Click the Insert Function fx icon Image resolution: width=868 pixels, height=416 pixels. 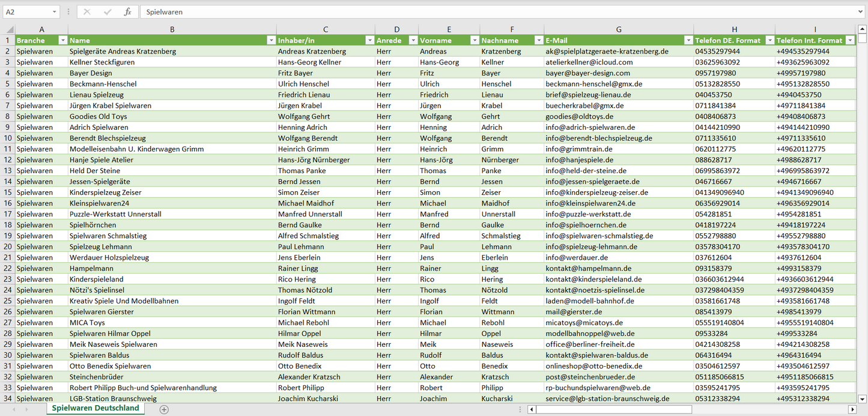pos(127,12)
